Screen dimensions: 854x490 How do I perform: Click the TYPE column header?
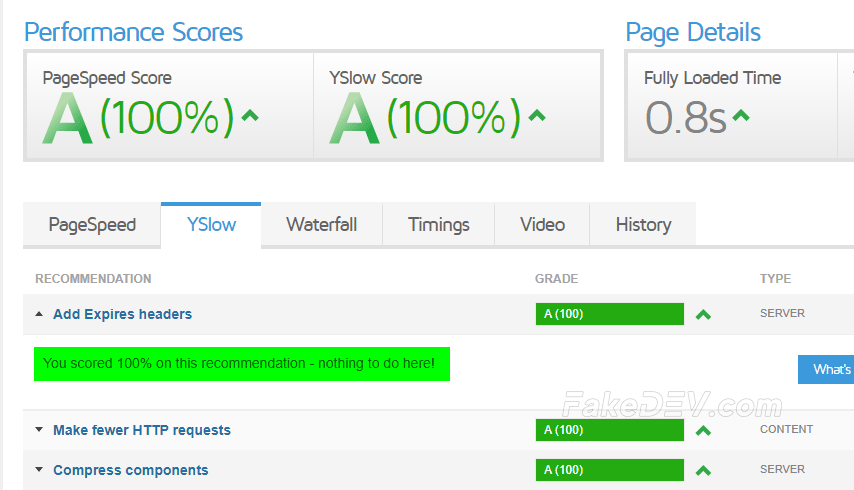tap(776, 279)
